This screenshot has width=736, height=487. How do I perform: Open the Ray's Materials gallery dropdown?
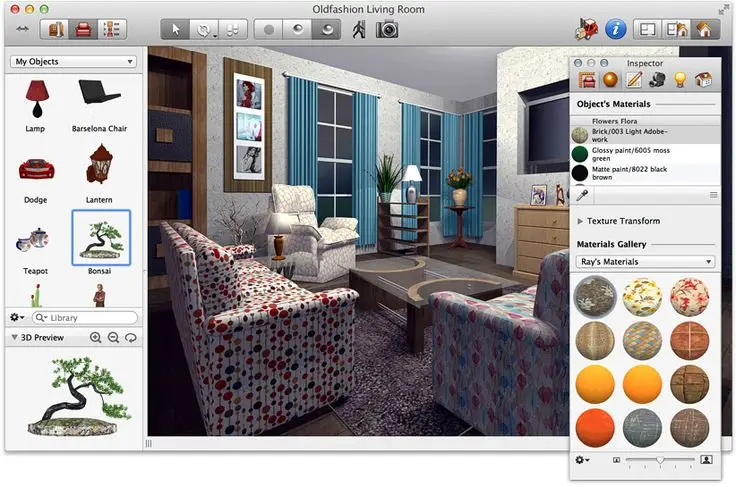click(645, 262)
